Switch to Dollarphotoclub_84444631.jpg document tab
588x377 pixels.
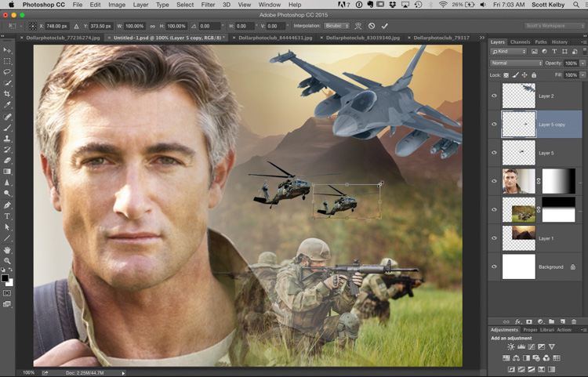[275, 38]
